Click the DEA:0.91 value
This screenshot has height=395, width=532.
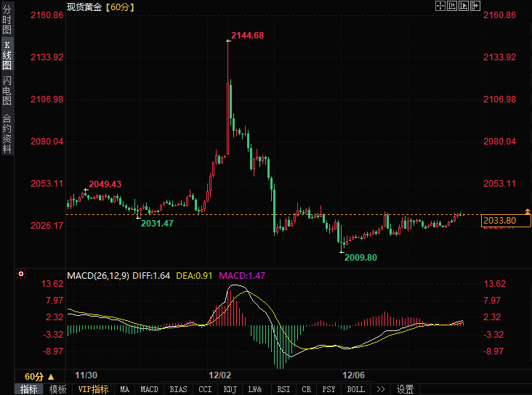(x=194, y=276)
